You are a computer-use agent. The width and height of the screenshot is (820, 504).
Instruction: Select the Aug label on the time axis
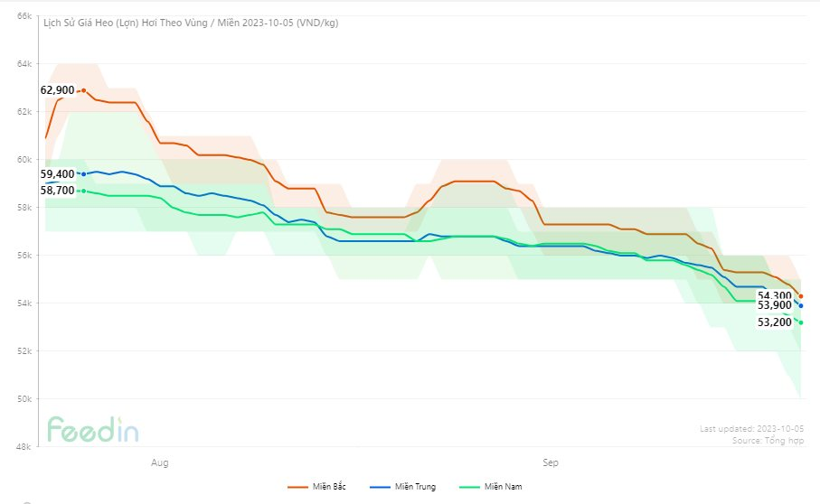pyautogui.click(x=159, y=462)
